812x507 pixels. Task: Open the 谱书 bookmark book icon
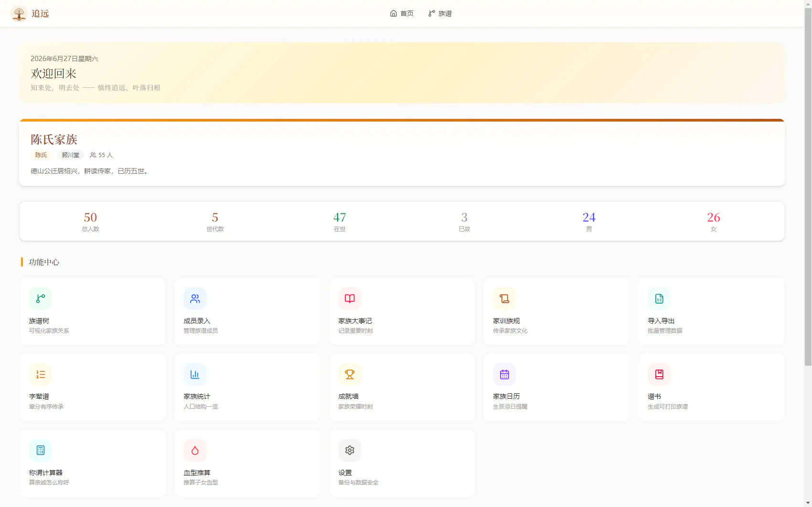659,374
